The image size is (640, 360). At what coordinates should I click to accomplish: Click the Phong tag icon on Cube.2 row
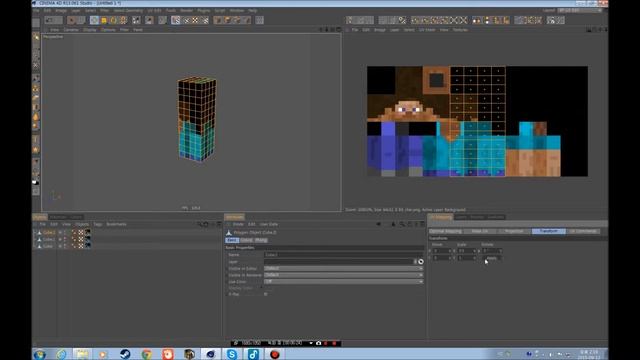click(x=74, y=232)
